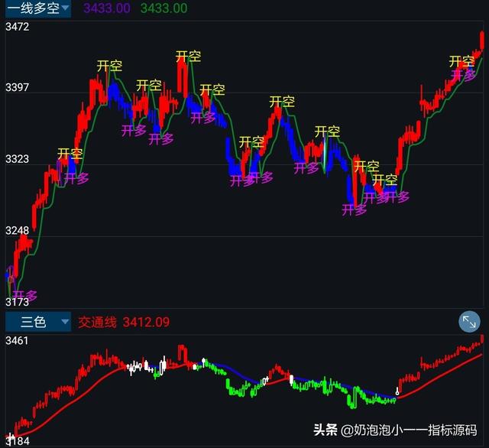Select the 3173 price axis label
489x448 pixels.
coord(17,302)
